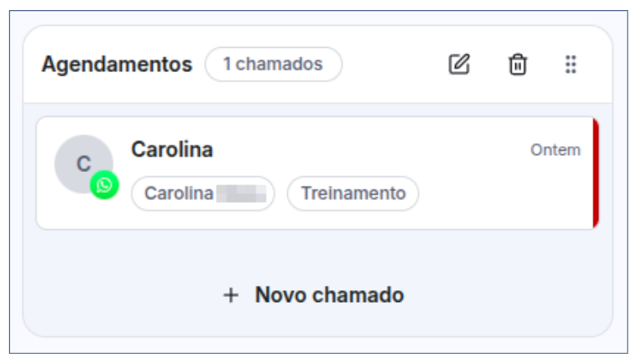Viewport: 637px width, 364px height.
Task: Edit the Agendamentos column via pencil icon
Action: coord(459,64)
